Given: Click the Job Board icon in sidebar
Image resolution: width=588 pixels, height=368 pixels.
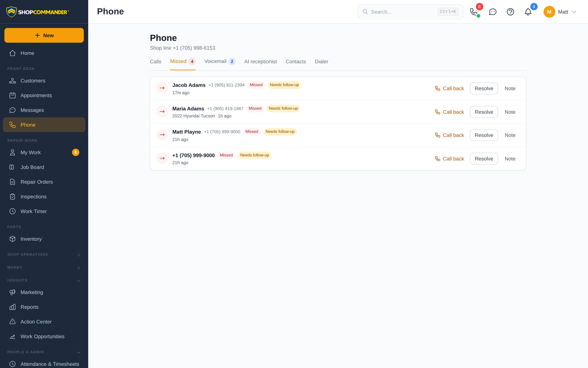Looking at the screenshot, I should [12, 167].
